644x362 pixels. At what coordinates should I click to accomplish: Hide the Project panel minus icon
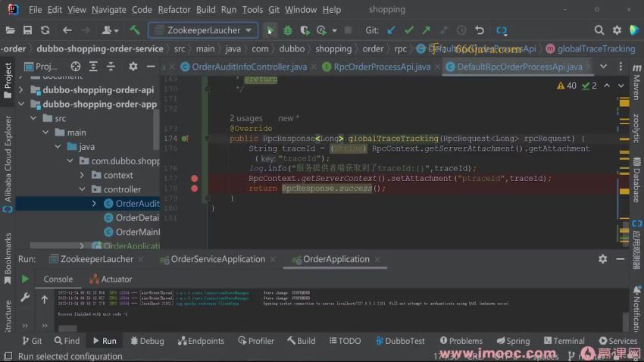(151, 67)
